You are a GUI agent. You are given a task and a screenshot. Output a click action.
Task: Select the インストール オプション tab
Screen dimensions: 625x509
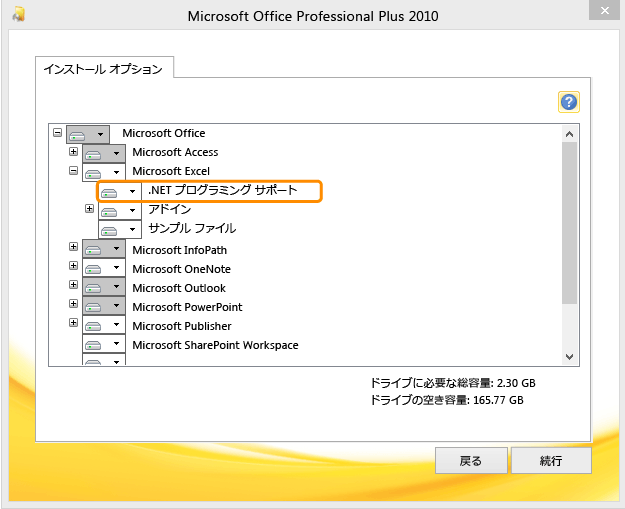(x=104, y=69)
